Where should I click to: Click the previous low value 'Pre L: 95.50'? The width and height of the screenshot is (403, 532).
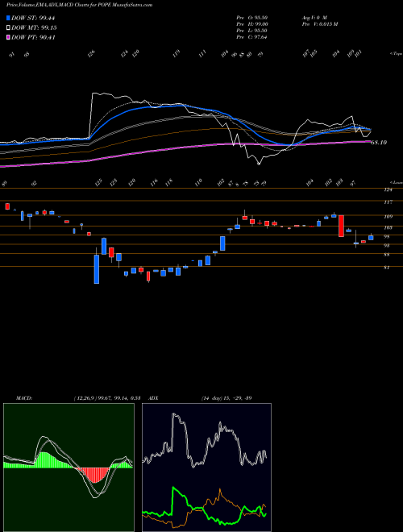[251, 31]
